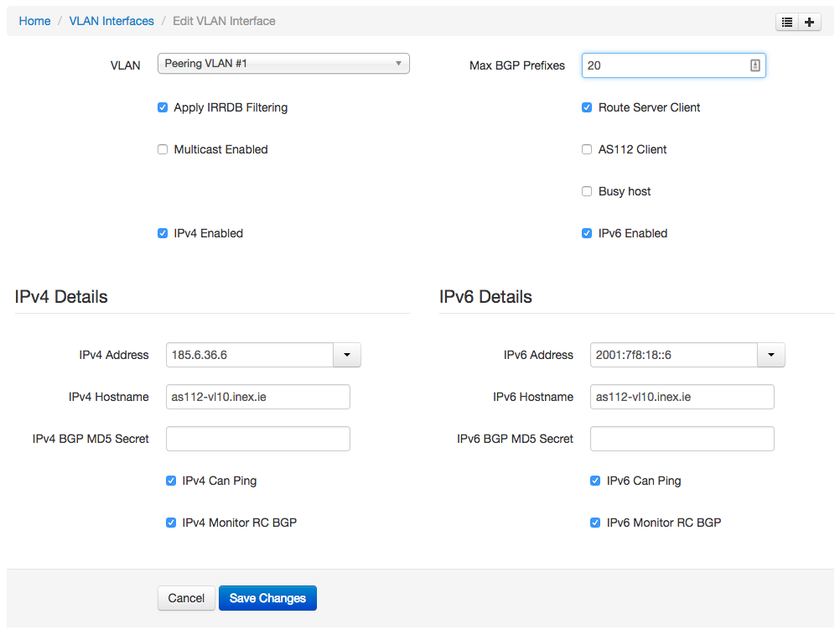Uncheck IPv6 Can Ping
This screenshot has width=840, height=635.
[595, 481]
